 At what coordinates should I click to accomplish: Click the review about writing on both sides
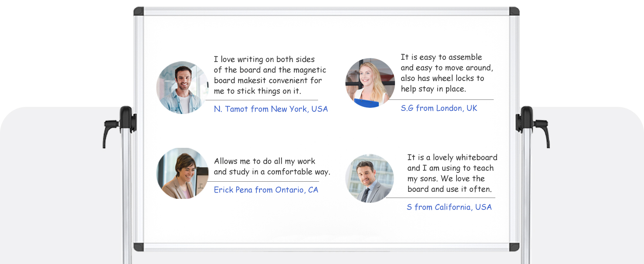pyautogui.click(x=270, y=75)
